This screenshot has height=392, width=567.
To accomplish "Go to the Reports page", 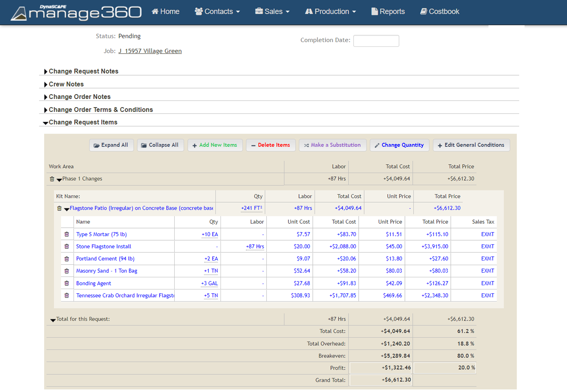I will coord(388,12).
